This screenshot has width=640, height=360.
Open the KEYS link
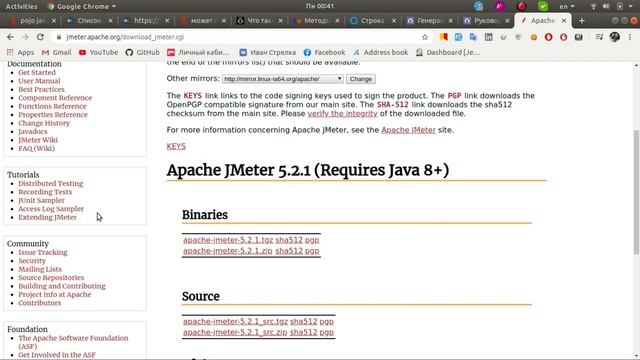pyautogui.click(x=176, y=146)
